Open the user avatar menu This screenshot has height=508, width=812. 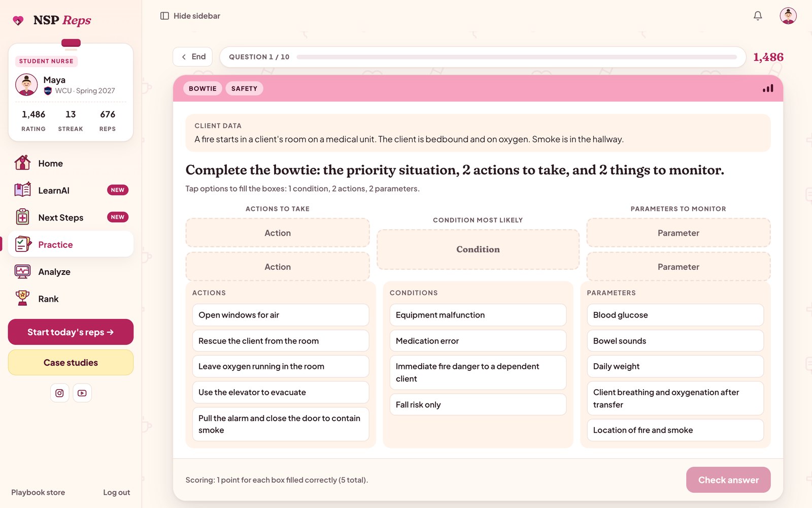tap(788, 16)
